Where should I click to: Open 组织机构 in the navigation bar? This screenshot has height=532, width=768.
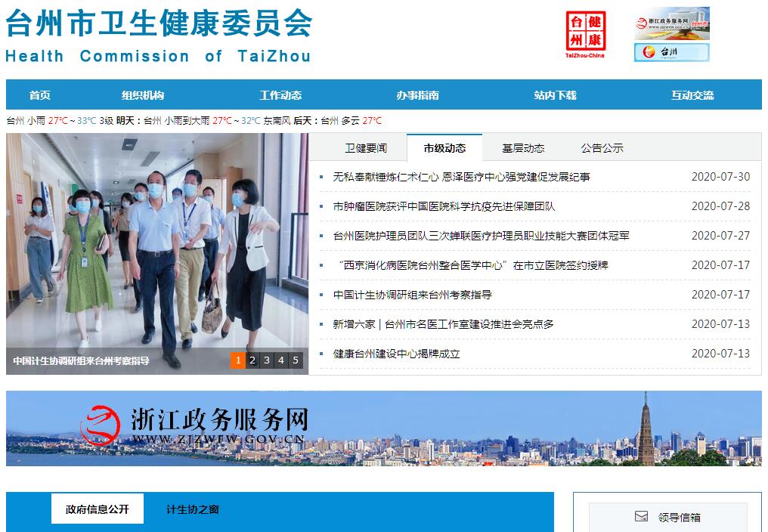coord(143,95)
